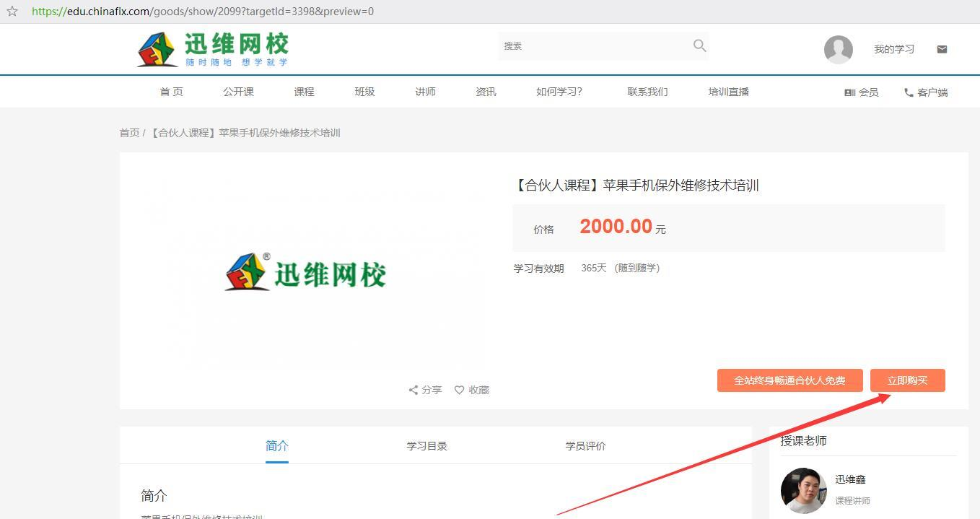The width and height of the screenshot is (980, 519).
Task: Click the 收藏 heart favorite icon
Action: point(459,390)
